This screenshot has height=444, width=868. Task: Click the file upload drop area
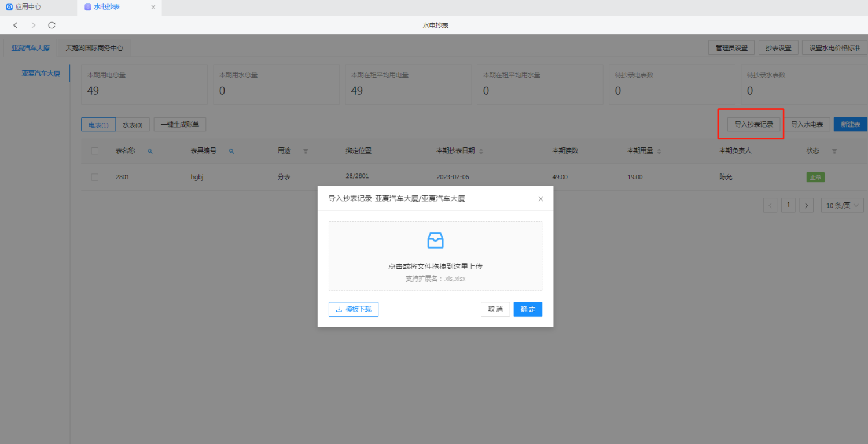click(x=435, y=256)
